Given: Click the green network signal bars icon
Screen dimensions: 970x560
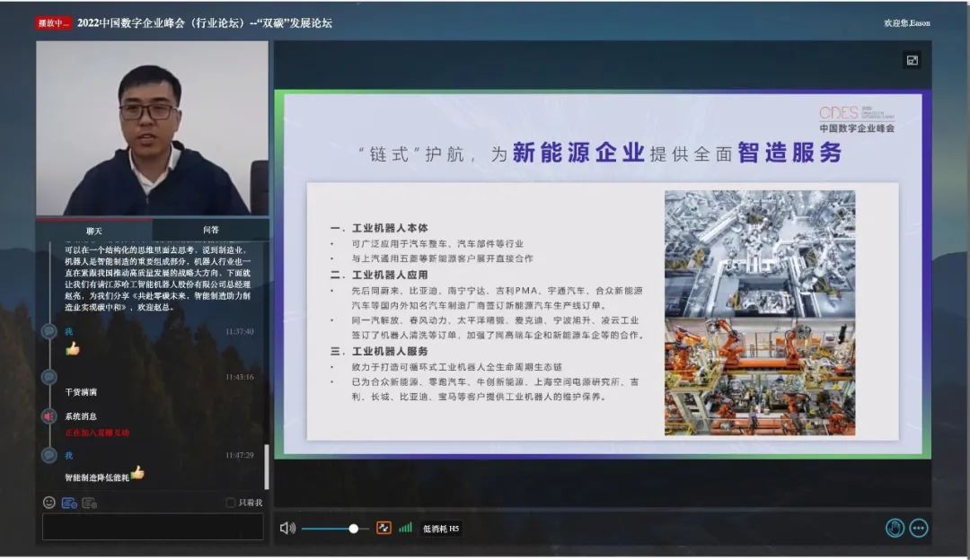Looking at the screenshot, I should click(406, 528).
